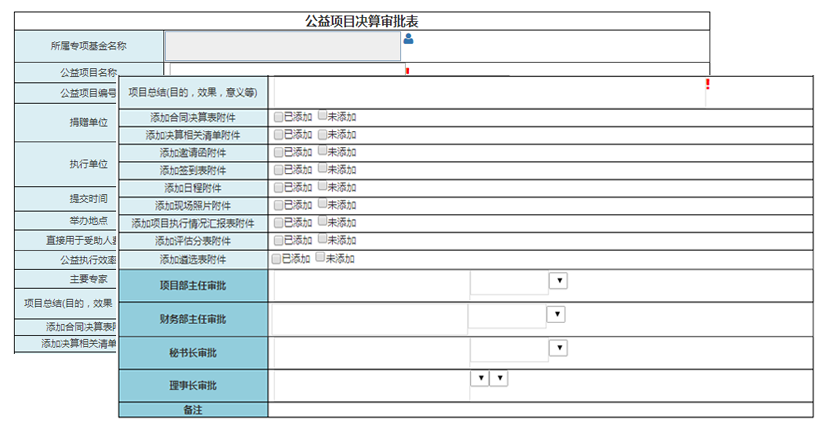
Task: Tick 已添加 for 添加遴选表附件
Action: pos(277,258)
